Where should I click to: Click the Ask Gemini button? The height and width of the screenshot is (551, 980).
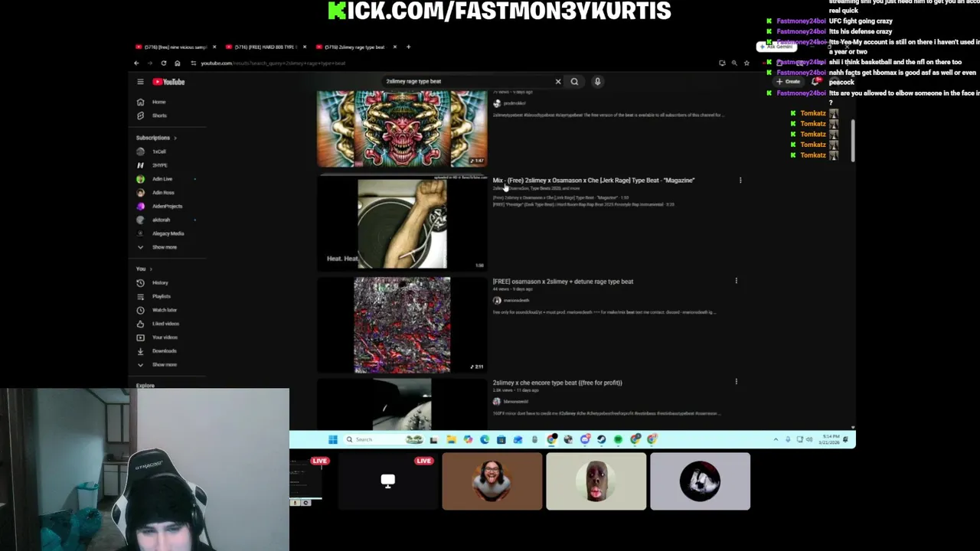click(777, 47)
